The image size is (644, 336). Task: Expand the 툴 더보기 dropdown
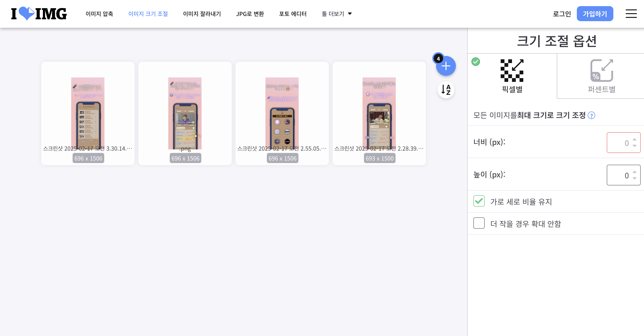pyautogui.click(x=337, y=14)
